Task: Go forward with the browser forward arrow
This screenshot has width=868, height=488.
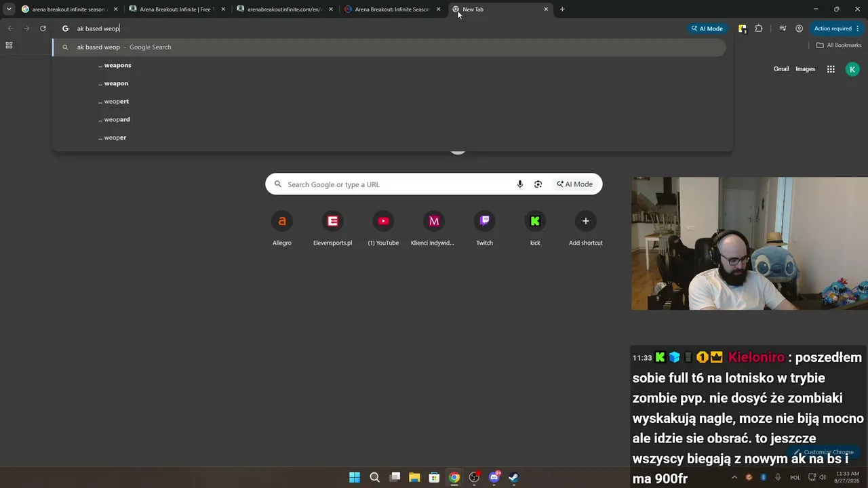Action: [26, 28]
